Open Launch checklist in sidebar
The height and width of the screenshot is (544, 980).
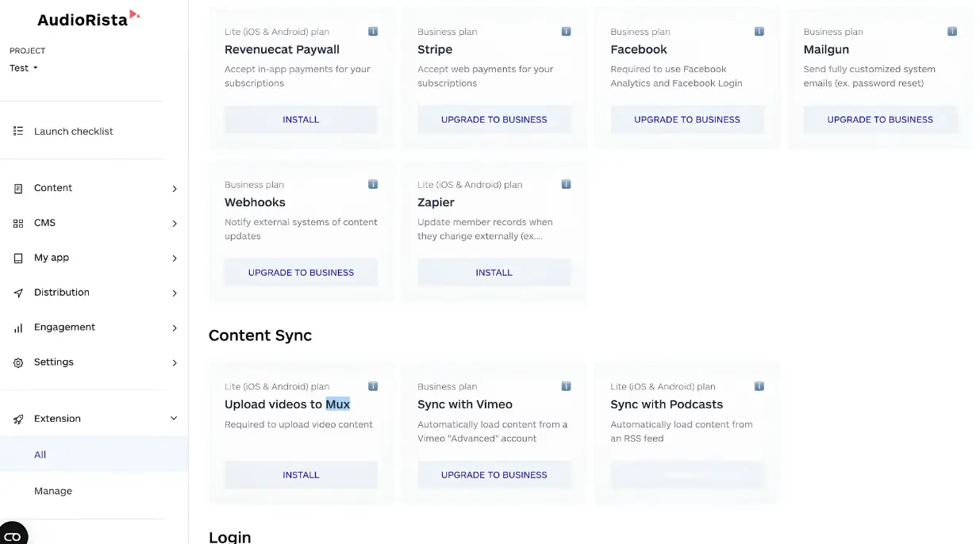[x=74, y=131]
